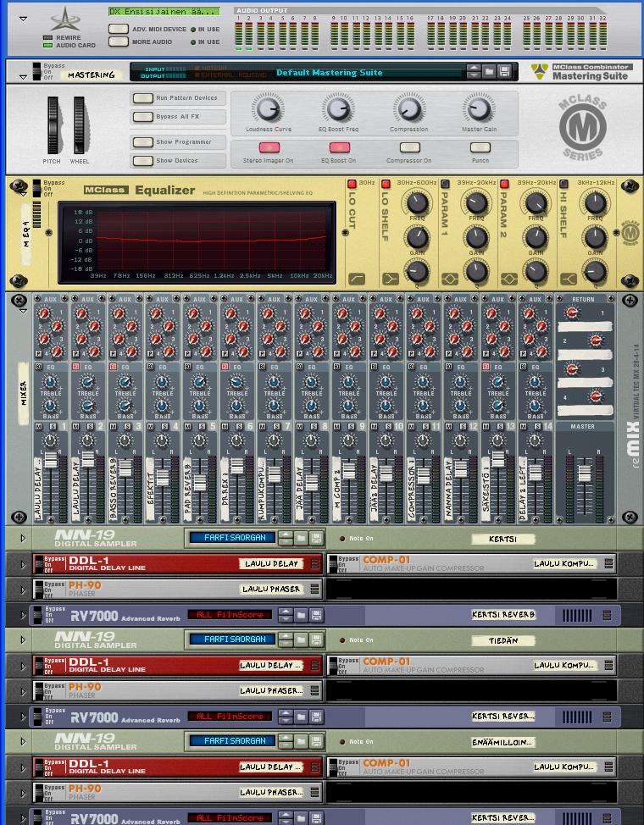Screen dimensions: 644x825
Task: Click the Lo Cut filter curve icon
Action: (357, 278)
